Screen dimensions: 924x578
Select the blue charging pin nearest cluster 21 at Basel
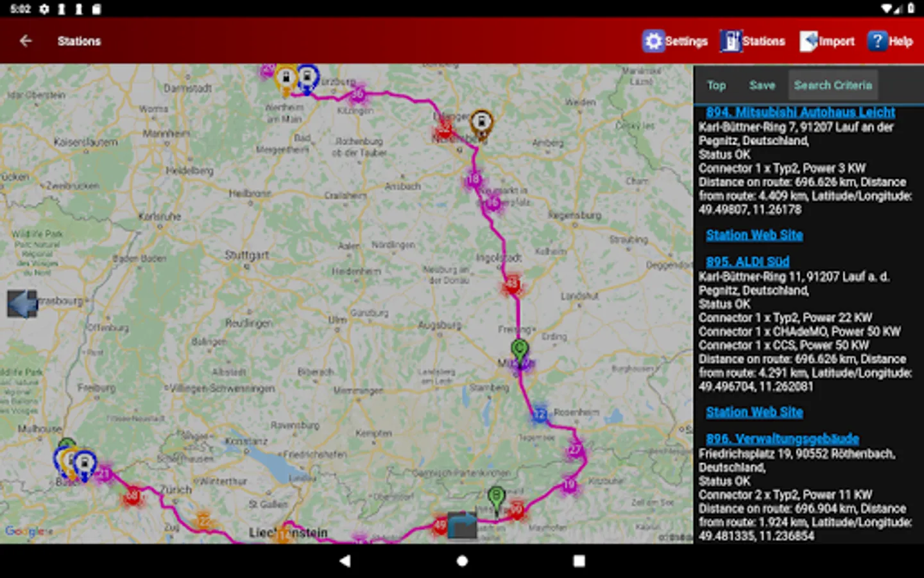(84, 465)
